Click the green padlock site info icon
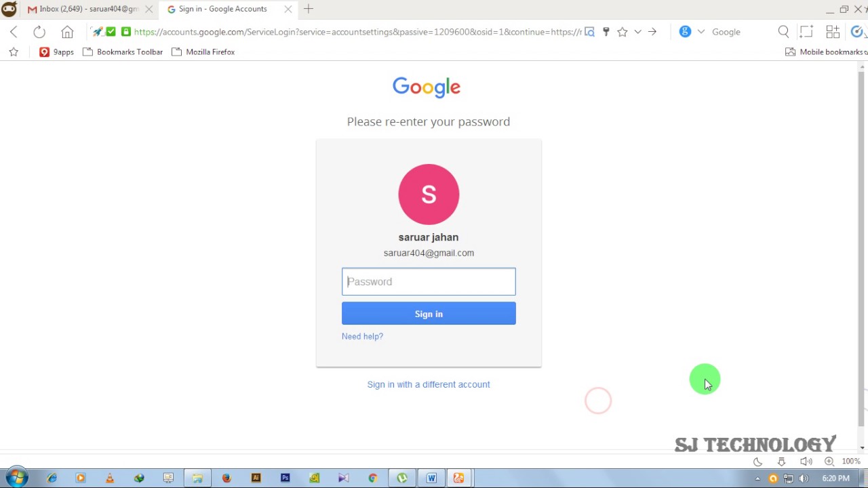This screenshot has width=868, height=488. [x=126, y=32]
